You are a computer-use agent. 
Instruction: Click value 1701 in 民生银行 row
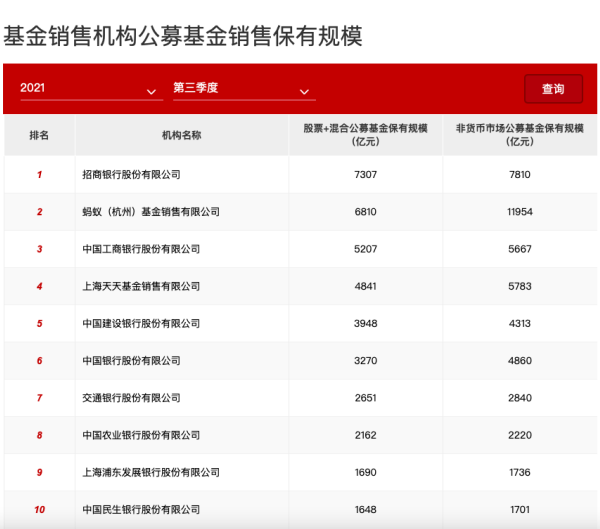point(520,509)
